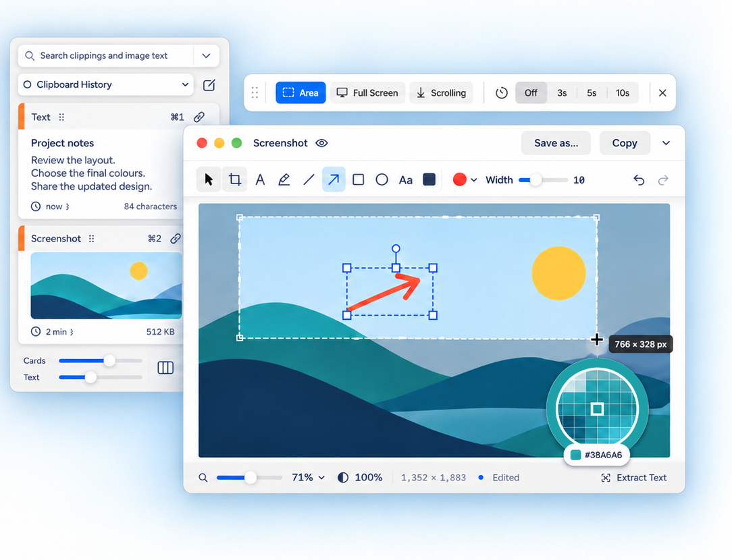
Task: Set timer delay to 10s
Action: (x=623, y=93)
